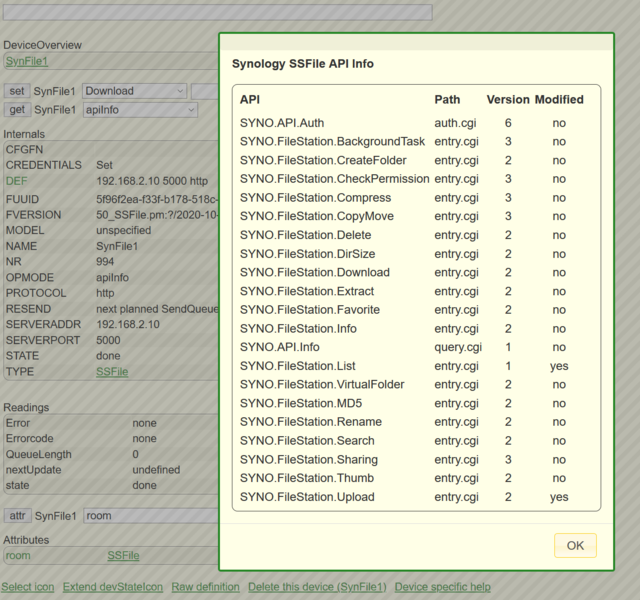
Task: Click the DeviceOverview section heading
Action: [x=42, y=45]
